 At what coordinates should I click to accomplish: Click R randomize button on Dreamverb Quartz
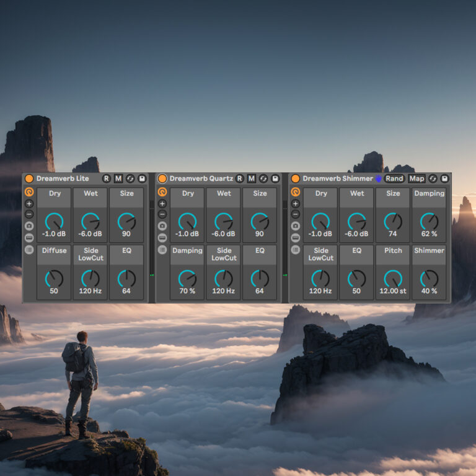[239, 178]
